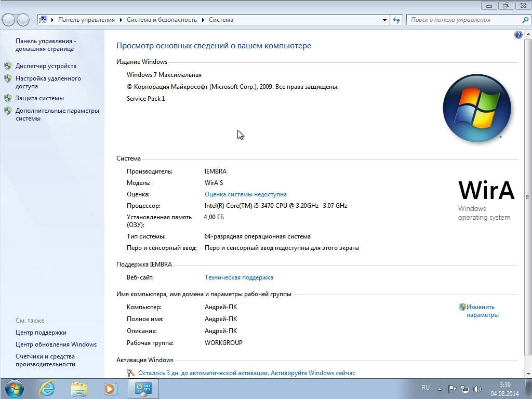Select Система и безопасность breadcrumb
This screenshot has height=399, width=532.
[x=162, y=20]
